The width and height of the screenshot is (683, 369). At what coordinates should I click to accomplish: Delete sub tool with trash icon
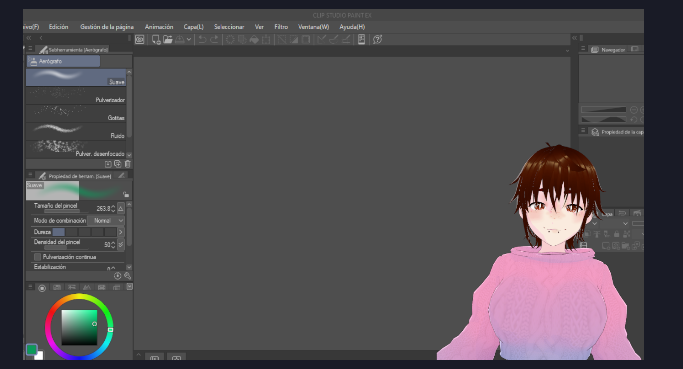[x=127, y=164]
